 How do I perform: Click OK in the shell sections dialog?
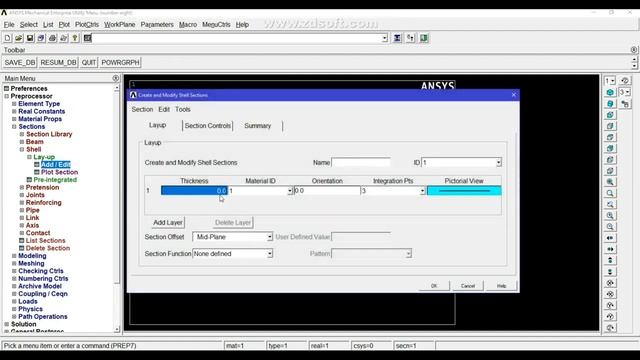tap(434, 286)
